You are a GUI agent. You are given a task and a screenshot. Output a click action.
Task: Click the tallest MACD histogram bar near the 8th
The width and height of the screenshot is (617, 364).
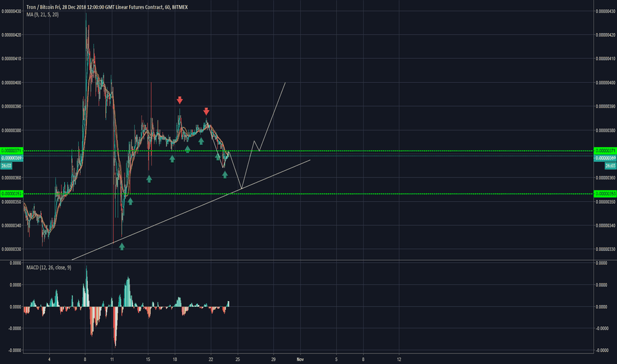click(87, 287)
